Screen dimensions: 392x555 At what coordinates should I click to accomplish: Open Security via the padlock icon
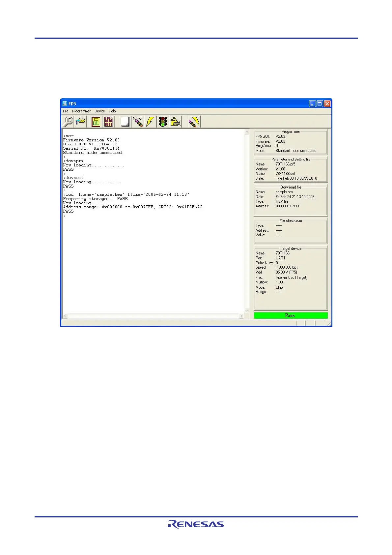176,122
